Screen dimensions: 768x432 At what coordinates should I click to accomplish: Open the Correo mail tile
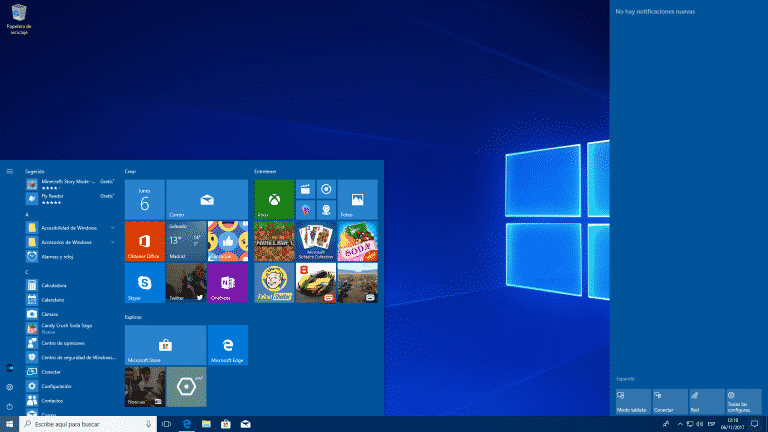coord(207,199)
